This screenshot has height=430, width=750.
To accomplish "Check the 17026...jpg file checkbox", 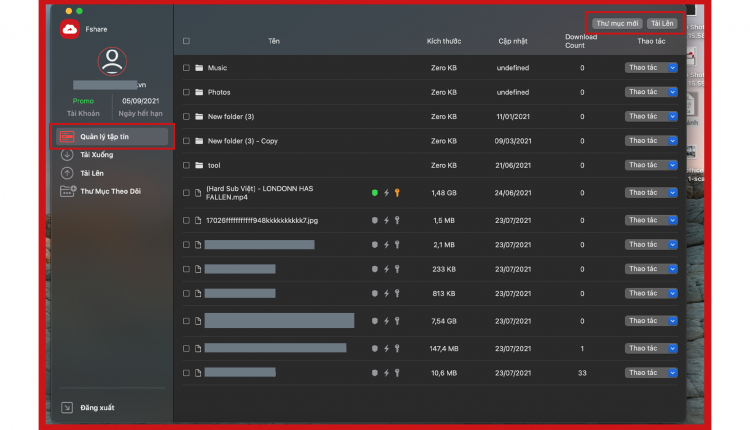I will pos(186,221).
